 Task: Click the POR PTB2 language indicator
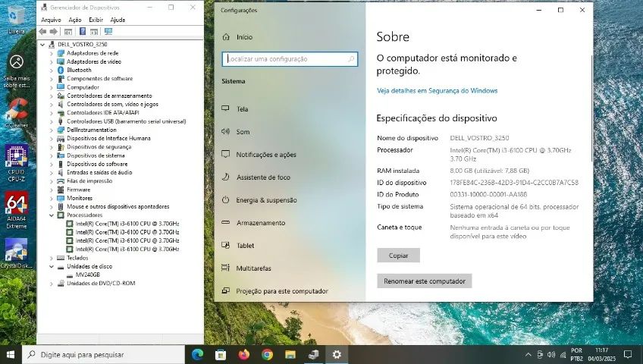pos(576,355)
